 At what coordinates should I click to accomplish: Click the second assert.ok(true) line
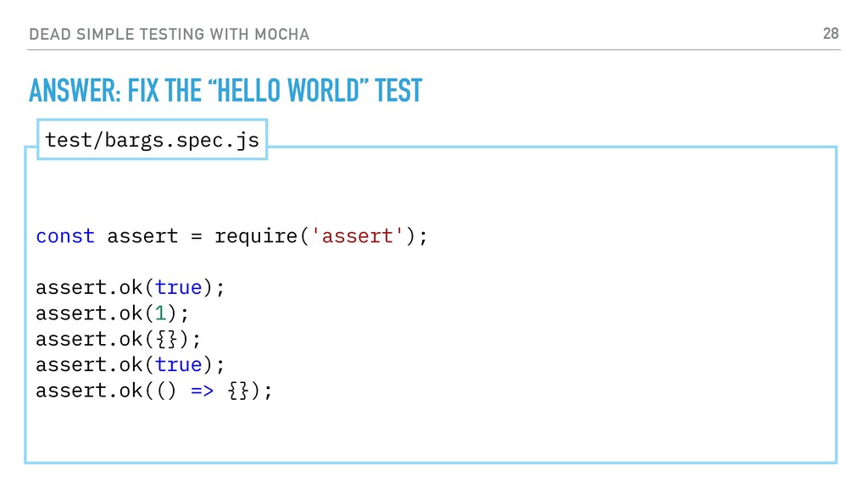(x=130, y=364)
